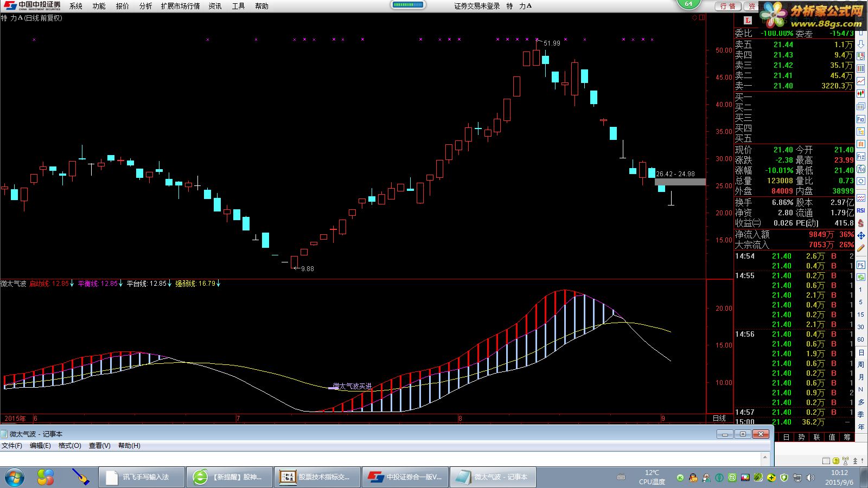This screenshot has height=488, width=868.
Task: Click the arrow beside 平衡线 12.85
Action: [121, 284]
